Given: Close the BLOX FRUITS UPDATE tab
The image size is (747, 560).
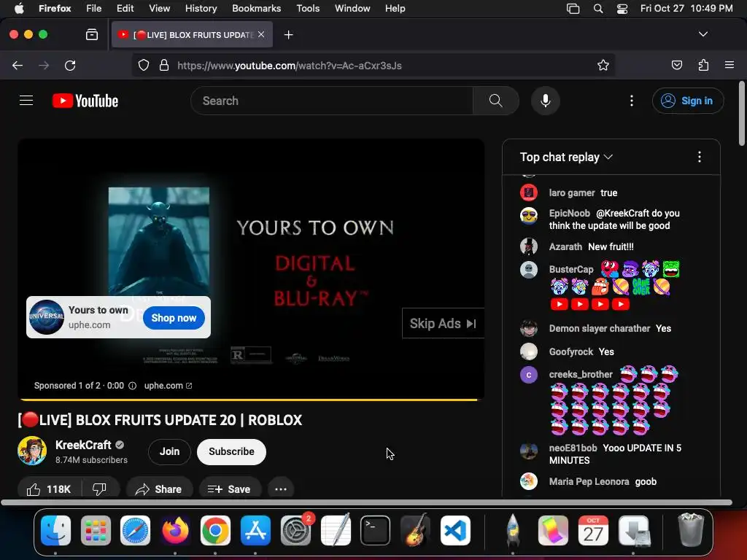Looking at the screenshot, I should click(x=261, y=34).
